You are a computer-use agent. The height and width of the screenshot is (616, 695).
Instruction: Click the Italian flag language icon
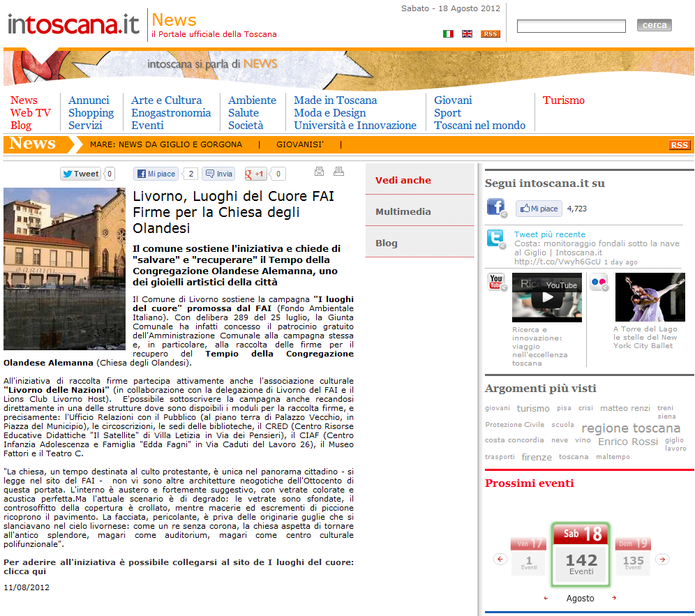tap(448, 33)
